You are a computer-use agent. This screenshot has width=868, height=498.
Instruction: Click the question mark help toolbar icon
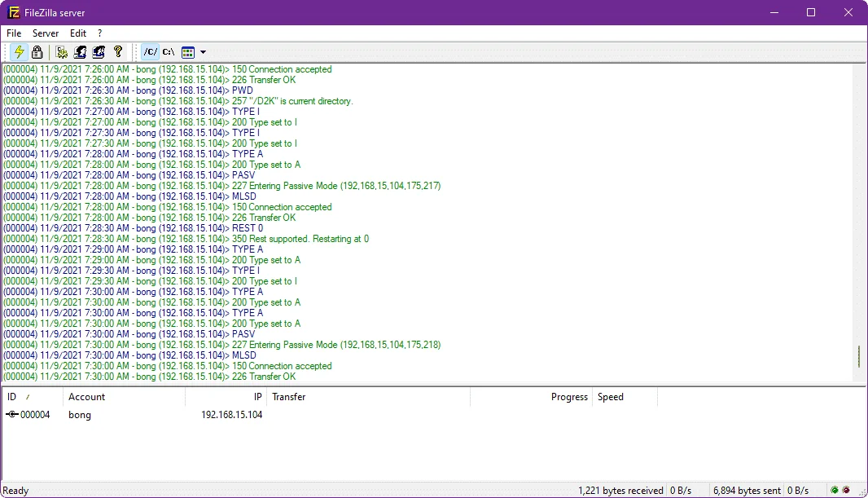(118, 52)
